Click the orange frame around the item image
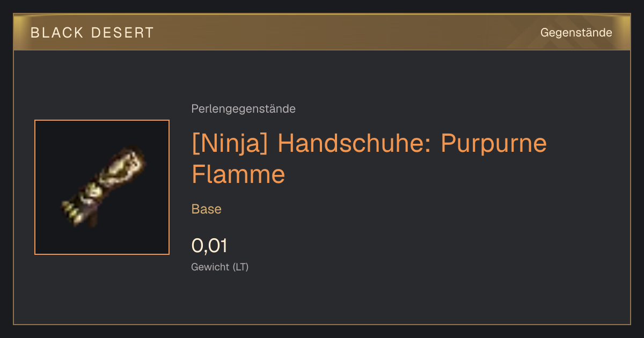The width and height of the screenshot is (644, 338). point(102,187)
